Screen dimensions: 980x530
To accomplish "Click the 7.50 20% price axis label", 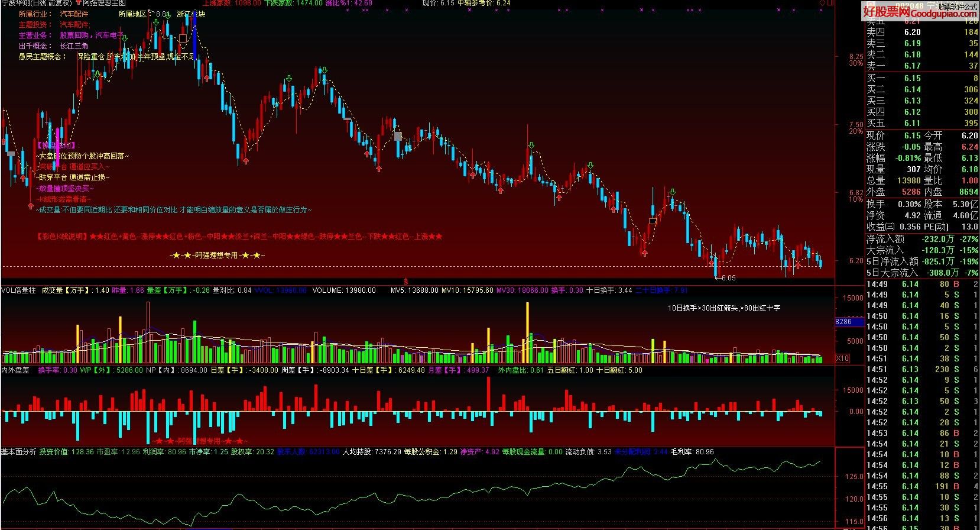I will (x=856, y=128).
